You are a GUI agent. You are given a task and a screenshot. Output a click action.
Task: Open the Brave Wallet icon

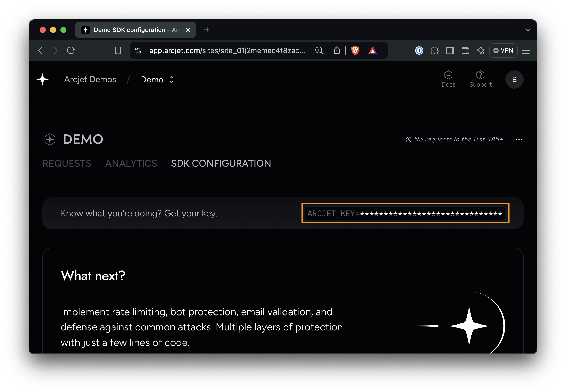466,50
